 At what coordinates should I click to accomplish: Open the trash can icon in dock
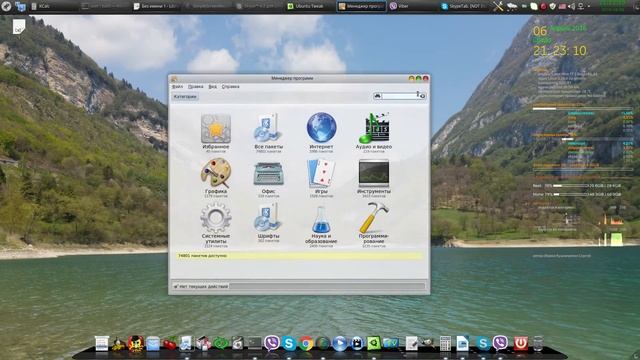[x=538, y=343]
